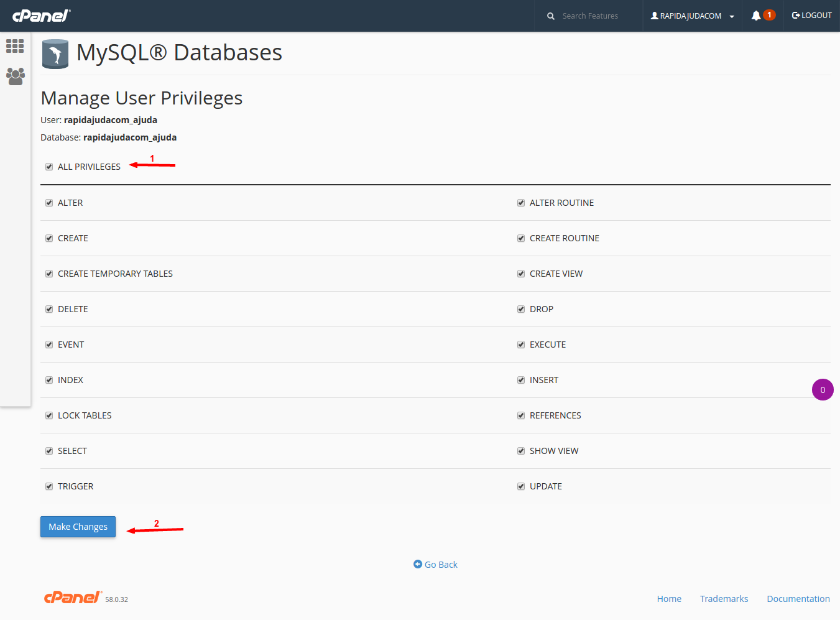Click the Go Back link
The width and height of the screenshot is (840, 620).
pyautogui.click(x=435, y=564)
